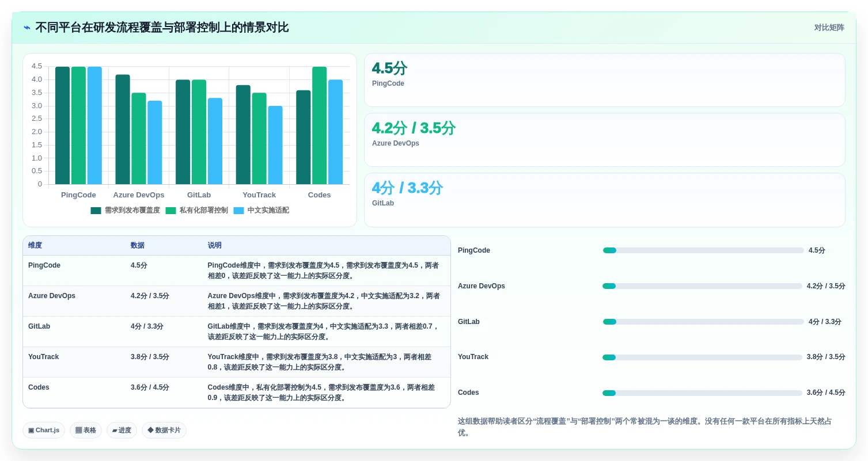
Task: Toggle the 私有化部署控制 legend swatch
Action: 170,211
